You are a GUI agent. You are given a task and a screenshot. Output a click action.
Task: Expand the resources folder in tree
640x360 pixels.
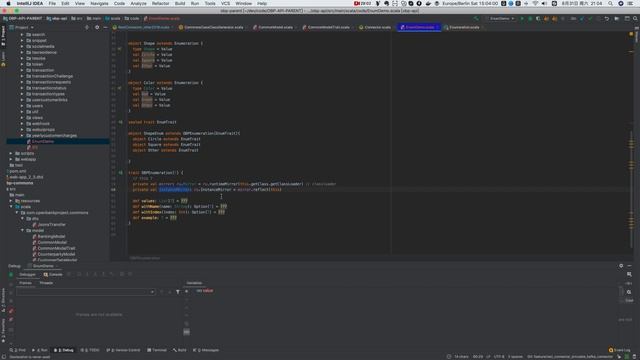pyautogui.click(x=11, y=201)
